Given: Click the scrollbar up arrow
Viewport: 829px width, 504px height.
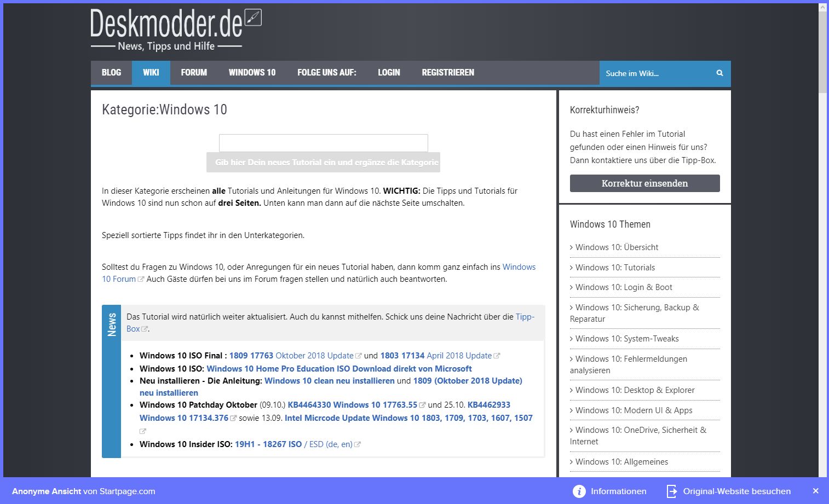Looking at the screenshot, I should pyautogui.click(x=822, y=7).
